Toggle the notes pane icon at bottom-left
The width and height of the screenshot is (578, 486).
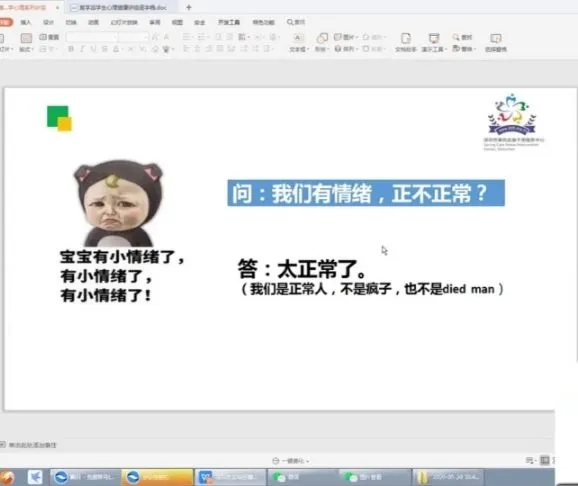3,445
